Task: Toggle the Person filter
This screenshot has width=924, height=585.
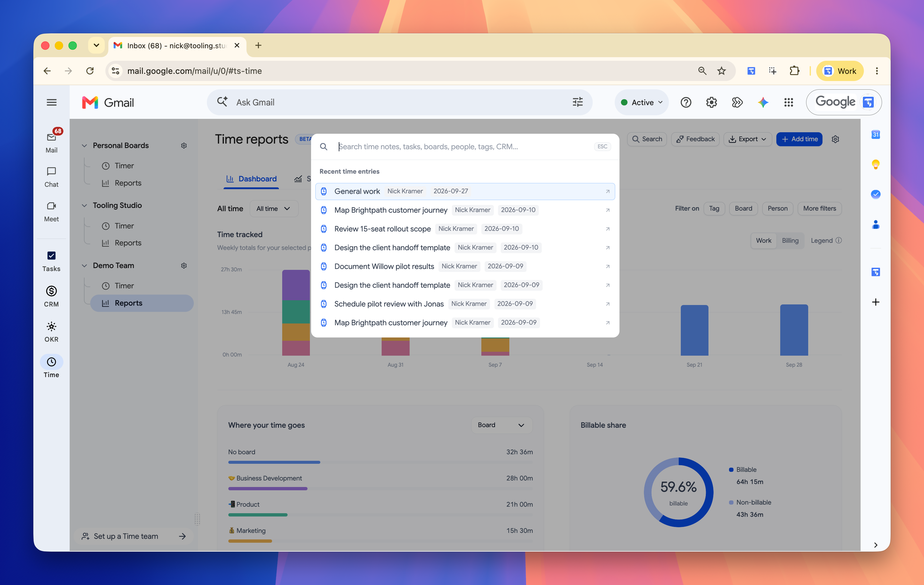Action: [x=778, y=209]
